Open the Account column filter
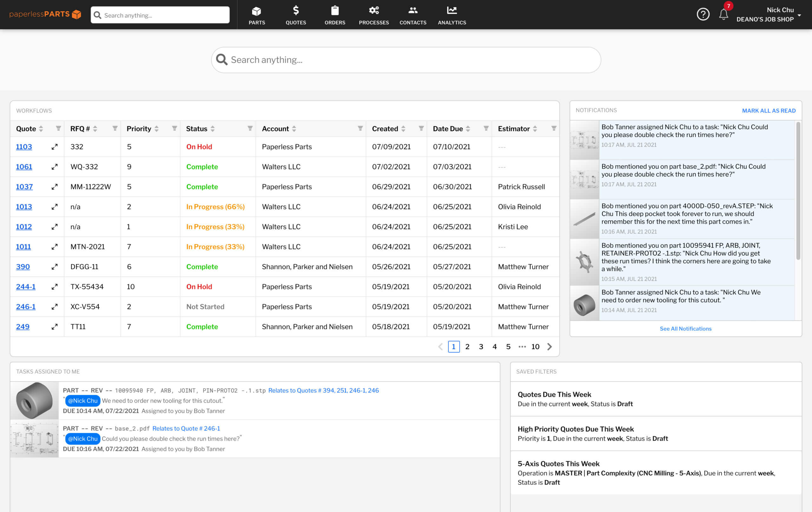This screenshot has width=812, height=512. (360, 128)
